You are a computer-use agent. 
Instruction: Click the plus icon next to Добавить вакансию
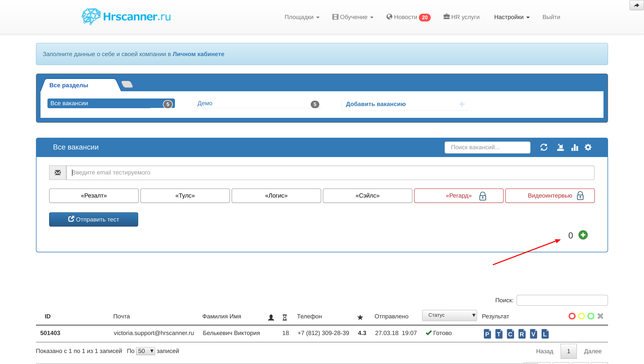point(462,104)
